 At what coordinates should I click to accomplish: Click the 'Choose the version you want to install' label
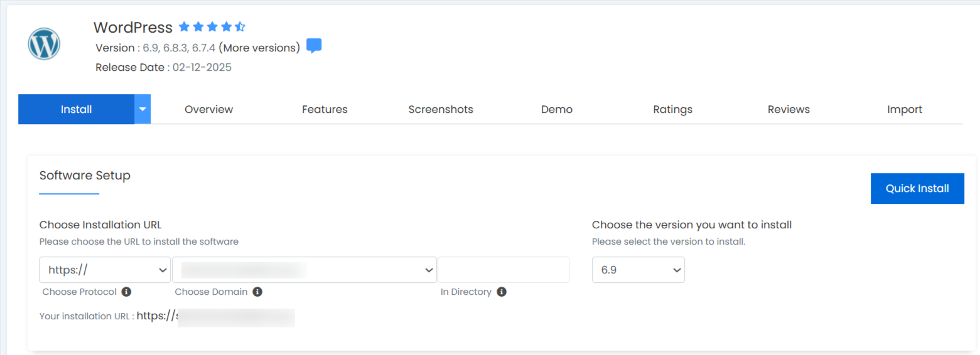point(692,225)
